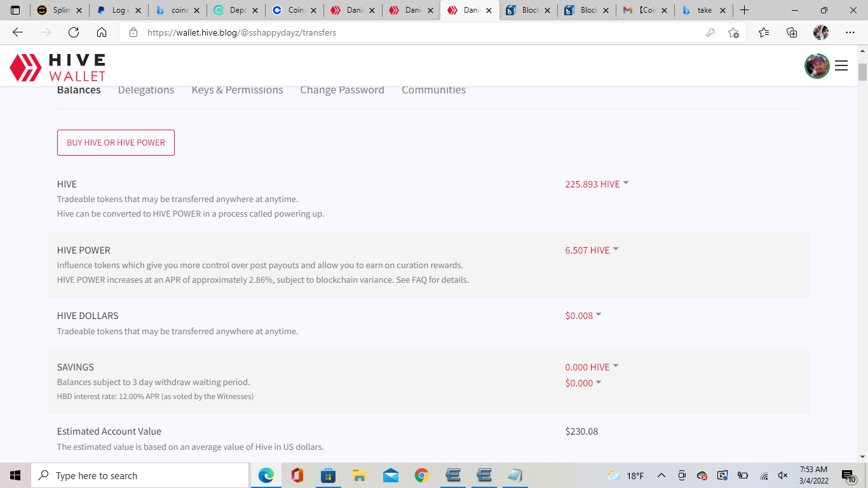
Task: Click the browser address bar URL
Action: [x=242, y=32]
